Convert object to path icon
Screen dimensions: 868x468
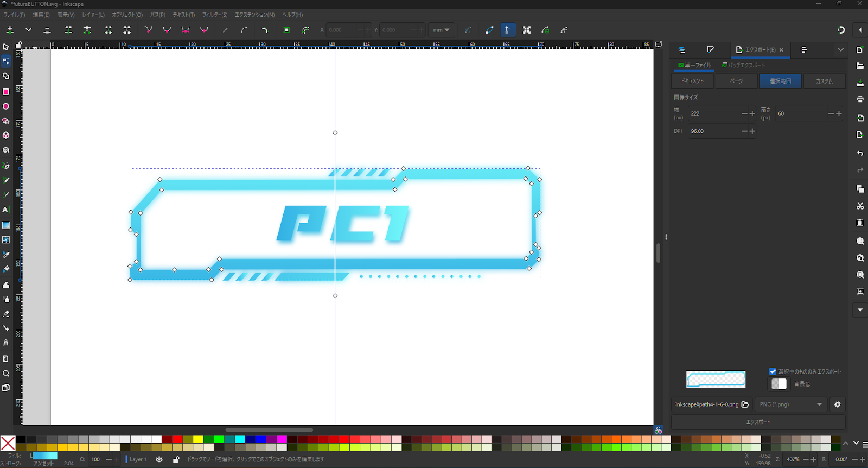[x=287, y=30]
